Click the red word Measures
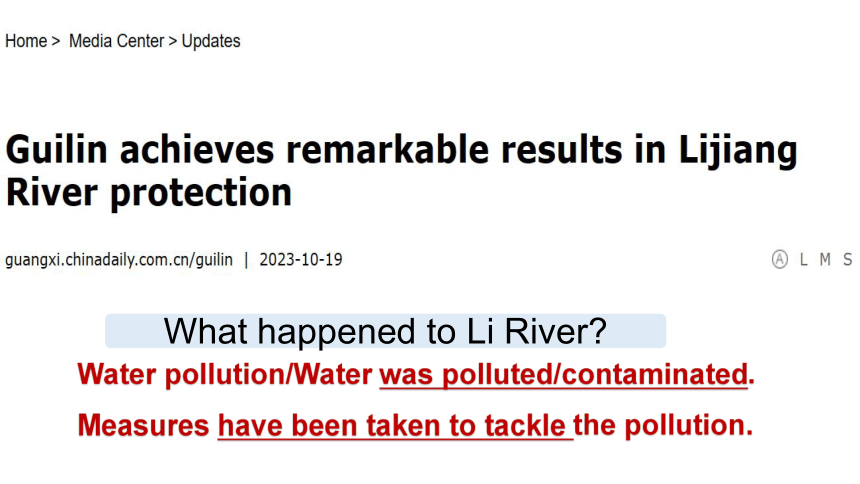This screenshot has height=484, width=860. pos(143,425)
